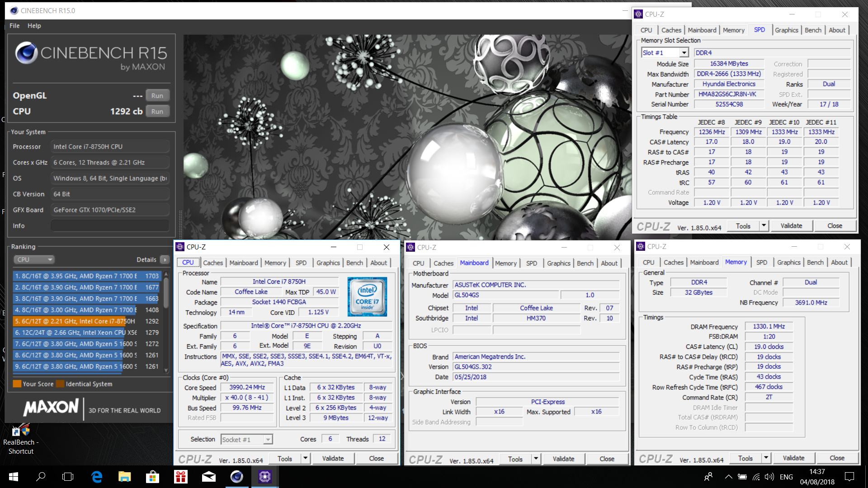The width and height of the screenshot is (868, 488).
Task: Open Action Center notifications icon
Action: 849,477
